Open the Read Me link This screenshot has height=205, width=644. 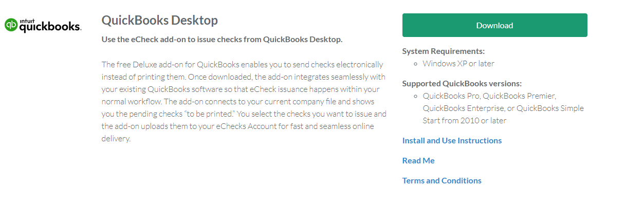(418, 160)
